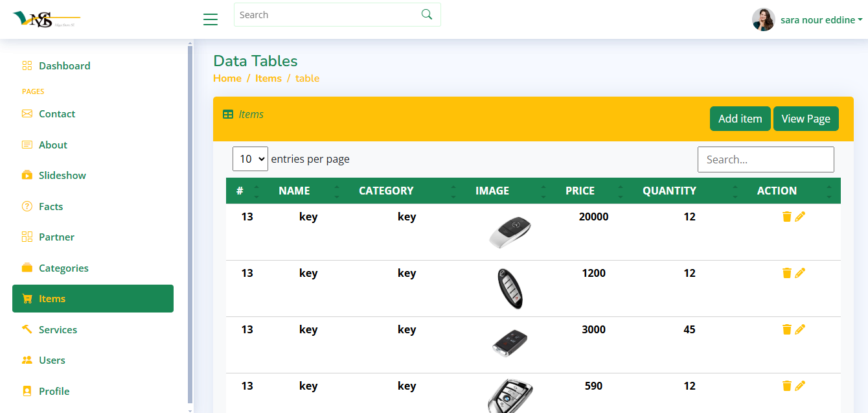Delete the item priced 20000
This screenshot has height=413, width=868.
tap(787, 217)
